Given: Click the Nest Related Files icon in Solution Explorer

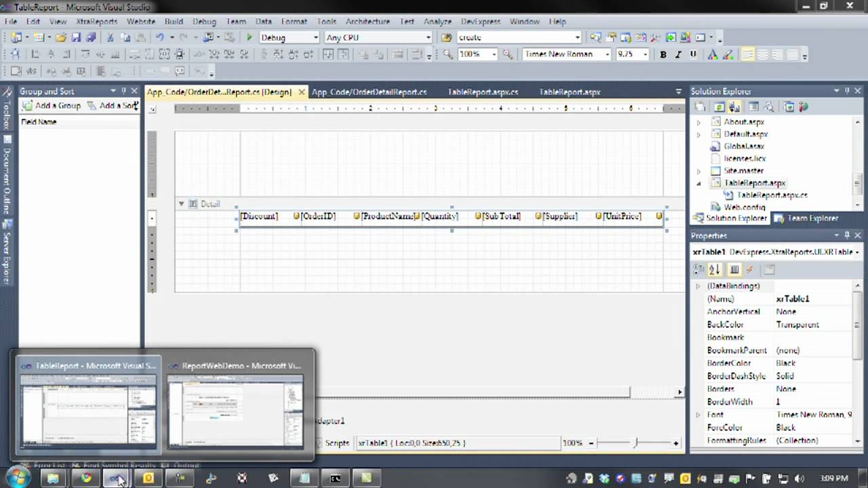Looking at the screenshot, I should (x=736, y=107).
